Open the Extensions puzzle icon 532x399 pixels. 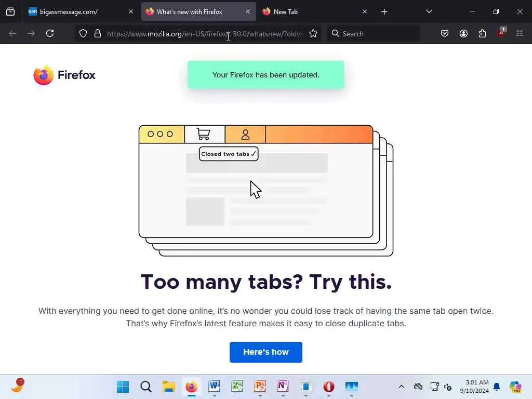pyautogui.click(x=482, y=34)
